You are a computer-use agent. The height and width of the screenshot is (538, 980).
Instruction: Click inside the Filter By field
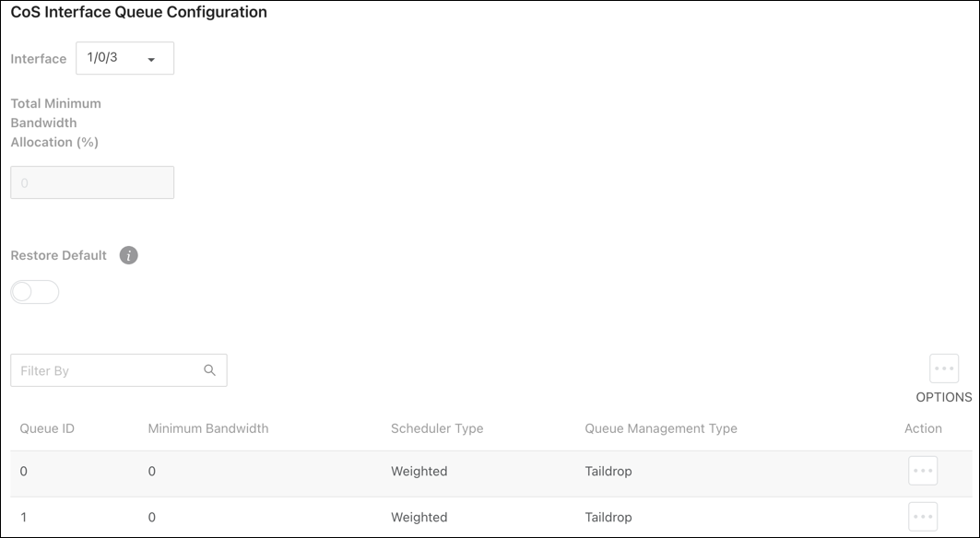(119, 370)
